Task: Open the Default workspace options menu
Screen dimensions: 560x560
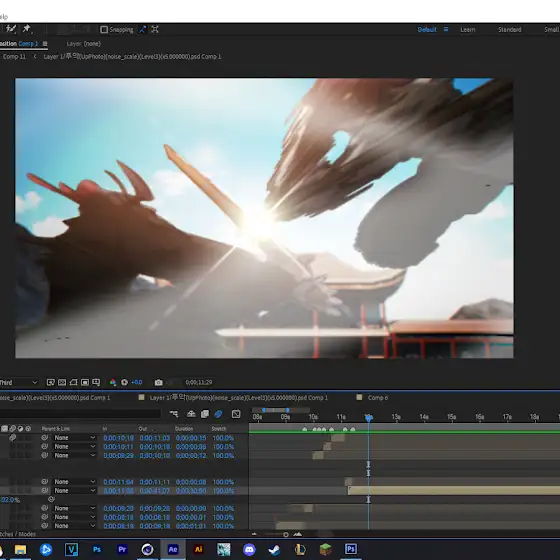Action: click(446, 30)
